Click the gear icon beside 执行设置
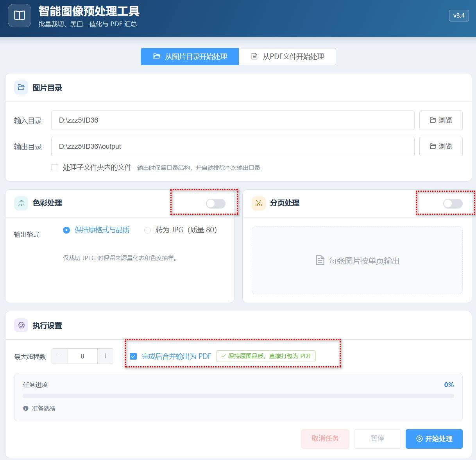Viewport: 476px width, 460px height. [21, 325]
